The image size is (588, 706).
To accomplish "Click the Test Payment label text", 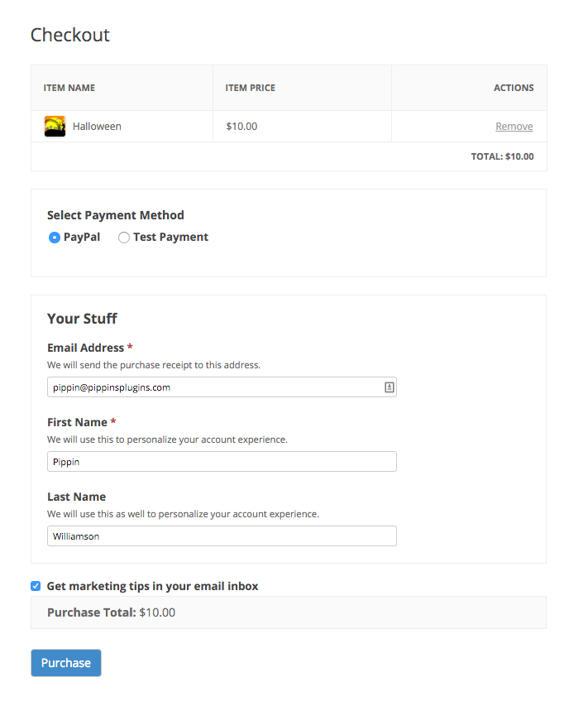I will [x=170, y=238].
